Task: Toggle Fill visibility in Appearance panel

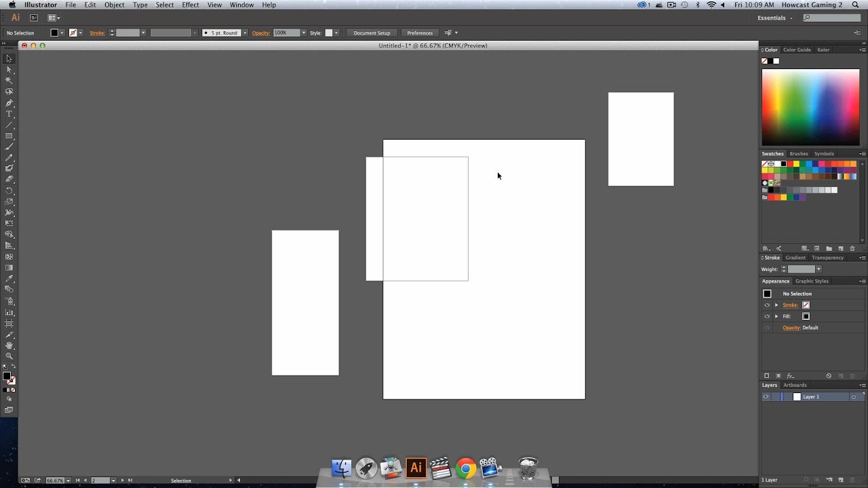Action: point(767,317)
